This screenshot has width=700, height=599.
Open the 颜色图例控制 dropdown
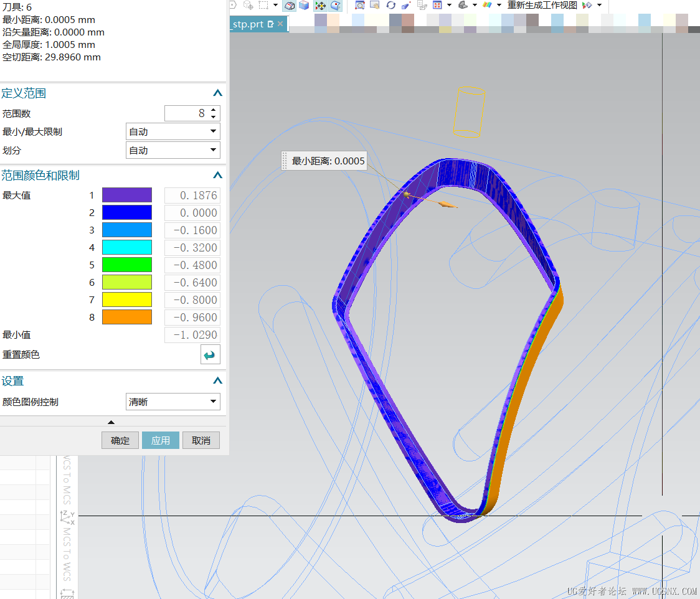[173, 402]
